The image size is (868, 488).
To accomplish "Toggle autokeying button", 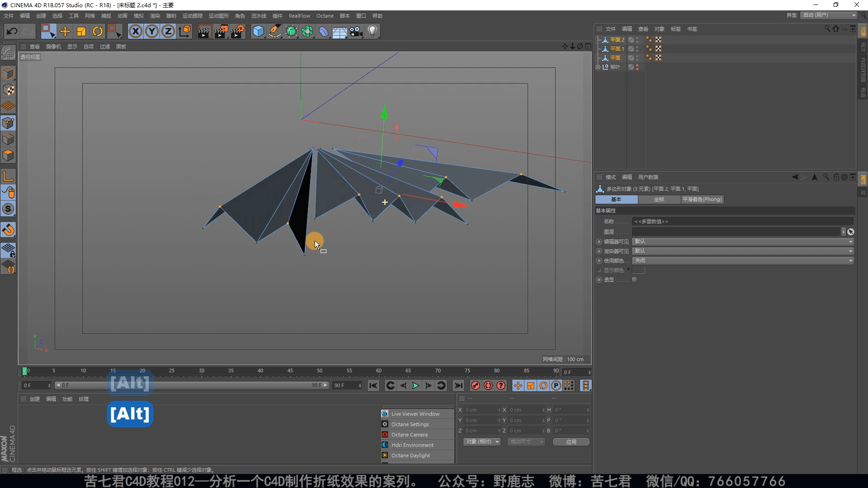I will [488, 385].
